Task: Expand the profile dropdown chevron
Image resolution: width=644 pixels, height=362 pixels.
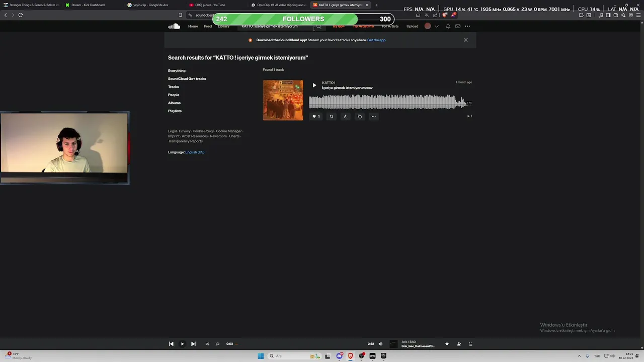Action: pyautogui.click(x=437, y=26)
